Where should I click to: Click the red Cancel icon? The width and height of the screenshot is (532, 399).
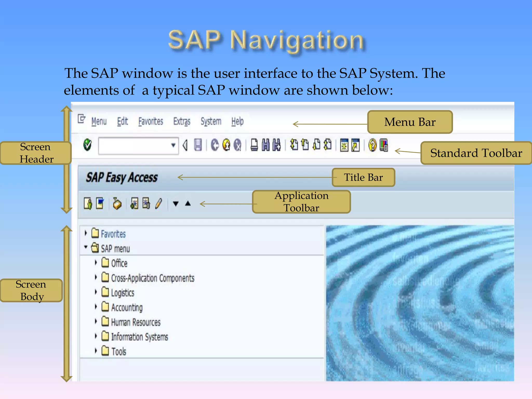(x=237, y=145)
